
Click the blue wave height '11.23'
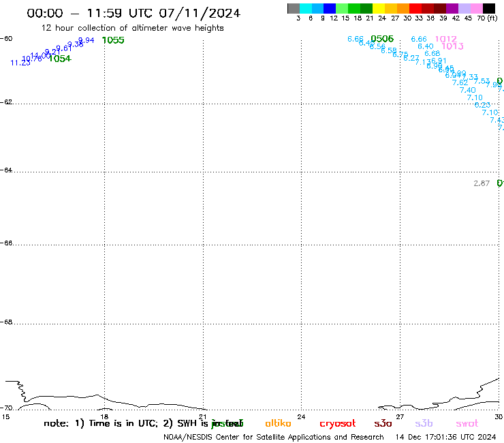(x=20, y=63)
